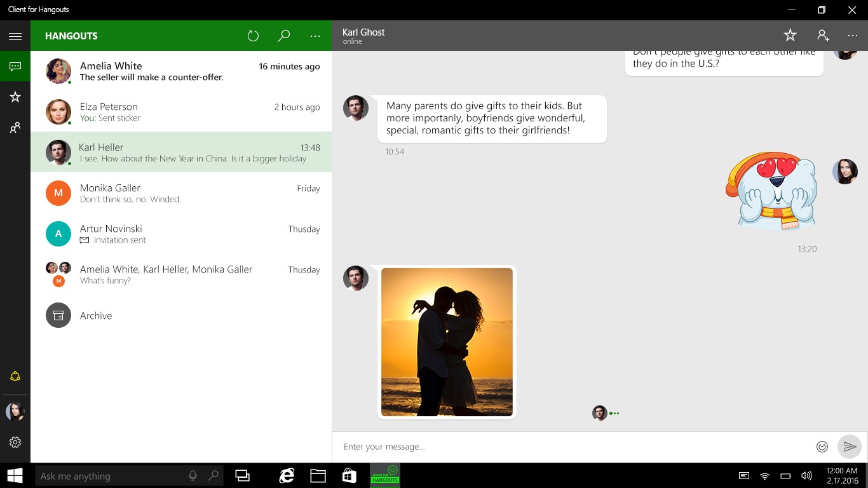Open the favorite contacts star panel
This screenshot has width=868, height=488.
tap(15, 97)
